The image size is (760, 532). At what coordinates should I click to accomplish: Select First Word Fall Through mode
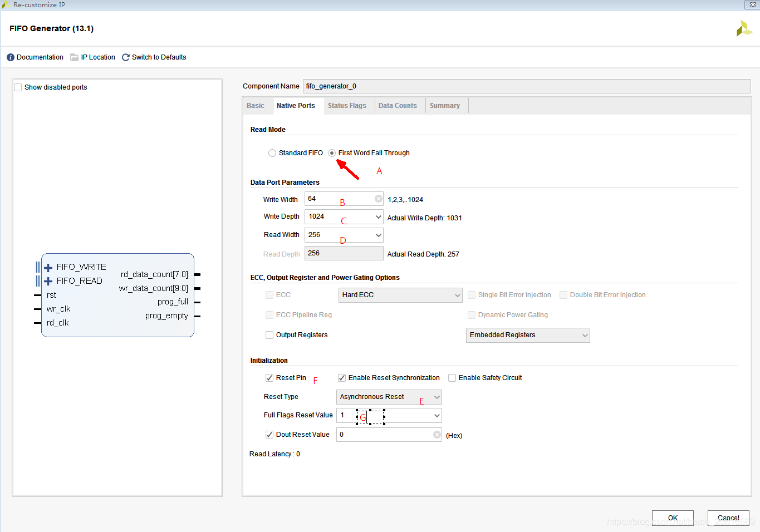(x=332, y=153)
